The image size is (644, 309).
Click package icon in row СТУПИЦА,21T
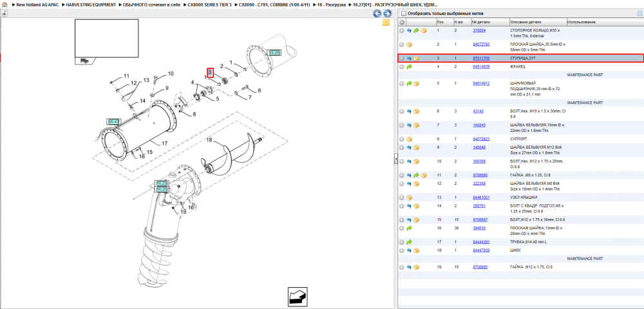[x=416, y=59]
